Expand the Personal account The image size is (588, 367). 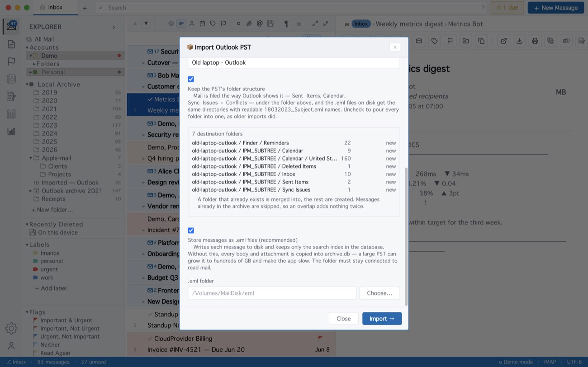31,72
